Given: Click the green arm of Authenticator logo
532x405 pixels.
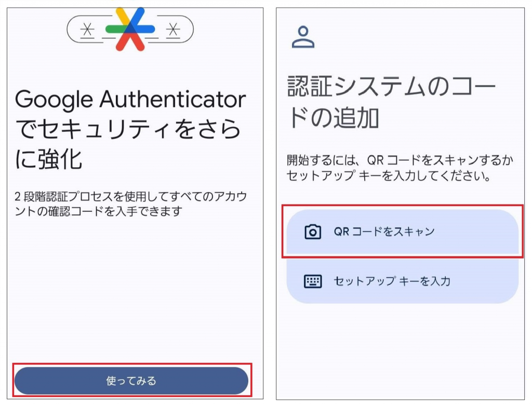Looking at the screenshot, I should click(x=115, y=29).
